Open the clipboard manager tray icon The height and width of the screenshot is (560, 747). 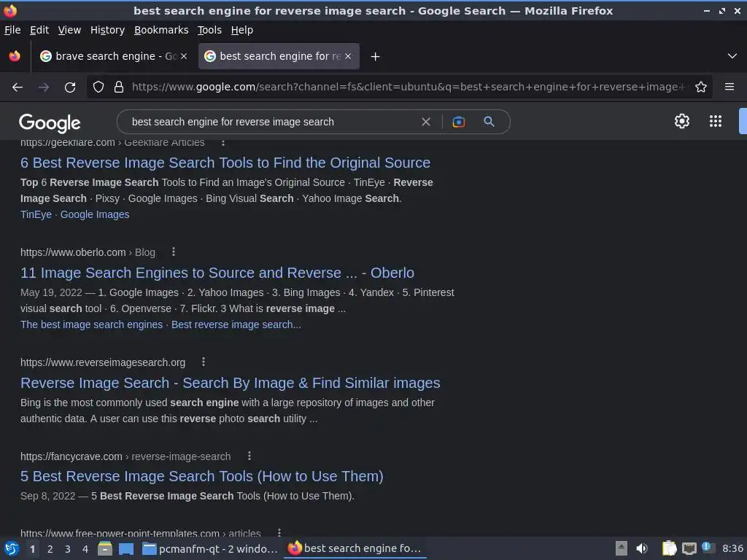click(669, 548)
